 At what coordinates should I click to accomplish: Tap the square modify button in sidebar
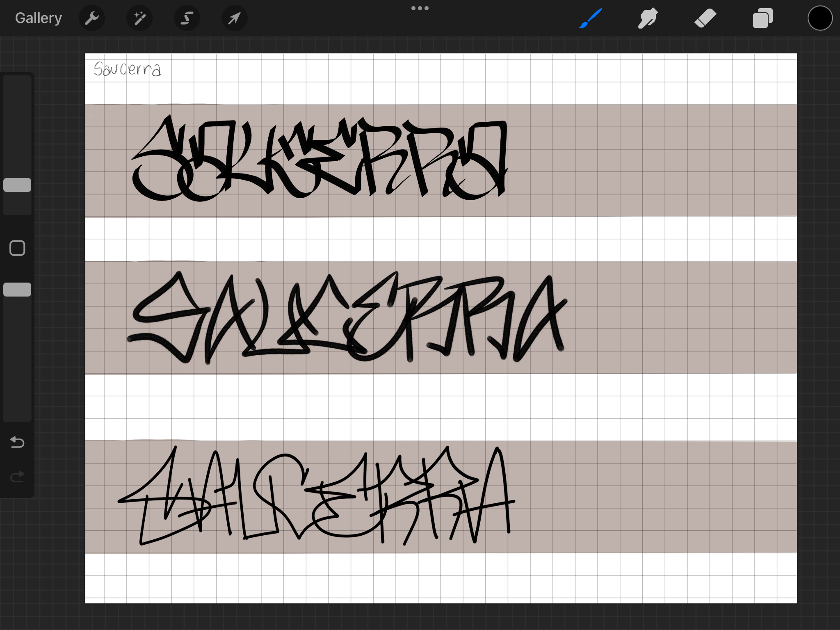point(17,248)
